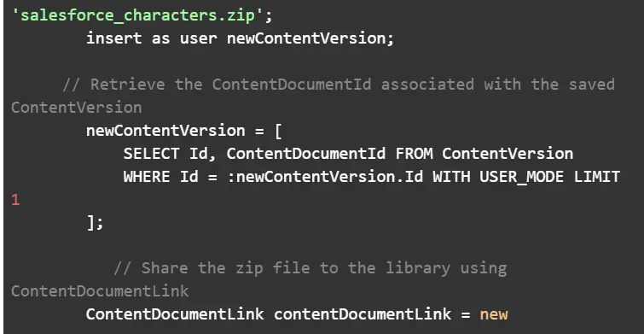Screen dimensions: 644x334
Task: Click the insert keyword in the code
Action: point(113,38)
